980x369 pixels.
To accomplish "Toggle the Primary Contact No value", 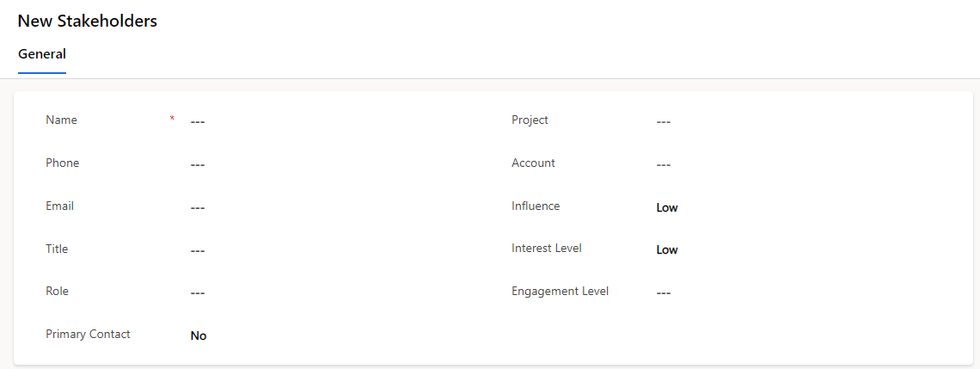I will (198, 335).
